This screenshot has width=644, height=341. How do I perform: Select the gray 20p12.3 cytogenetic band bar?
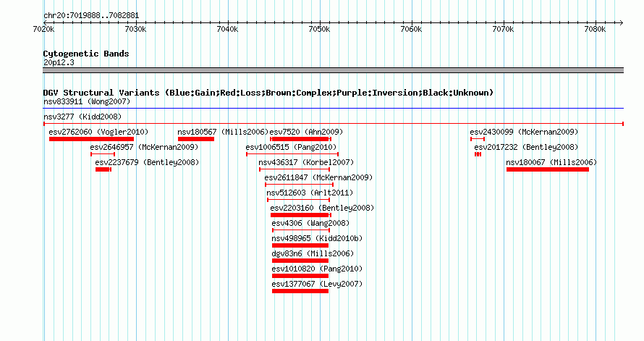tap(333, 70)
